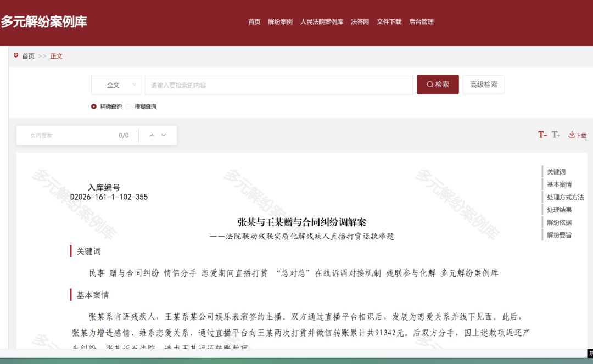
Task: Click the 入库编号 label
Action: coord(104,187)
